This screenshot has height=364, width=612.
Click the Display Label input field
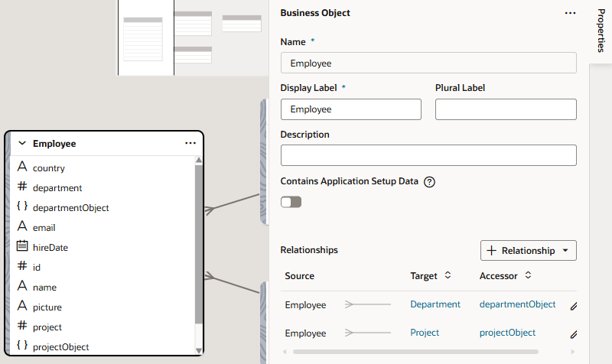tap(351, 109)
